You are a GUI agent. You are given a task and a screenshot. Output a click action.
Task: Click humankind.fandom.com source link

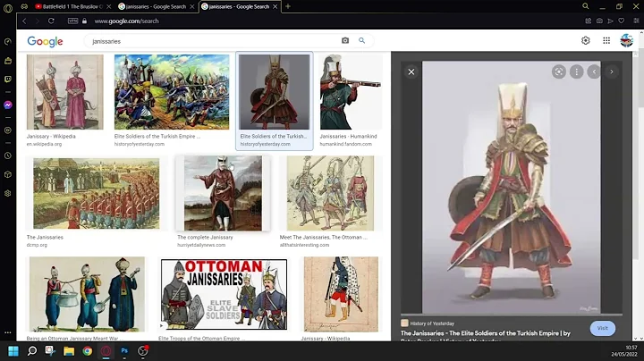346,144
